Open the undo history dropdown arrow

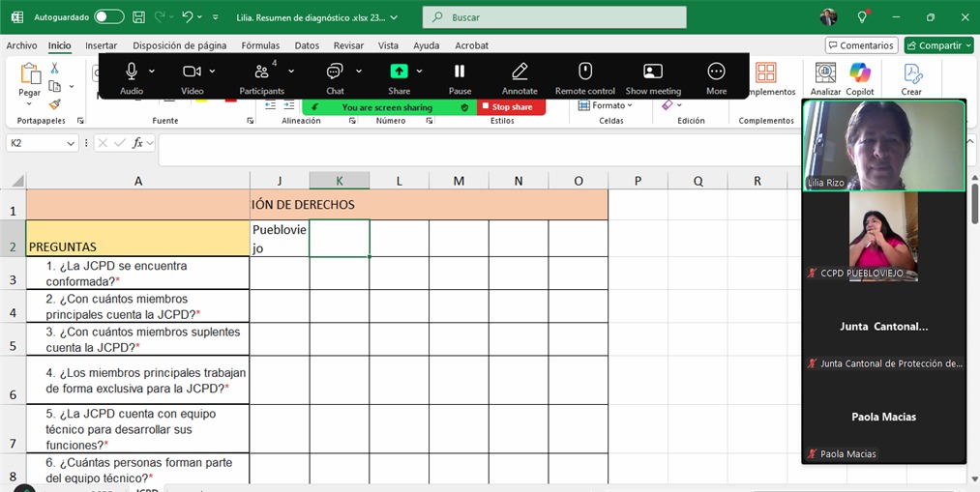(x=200, y=17)
